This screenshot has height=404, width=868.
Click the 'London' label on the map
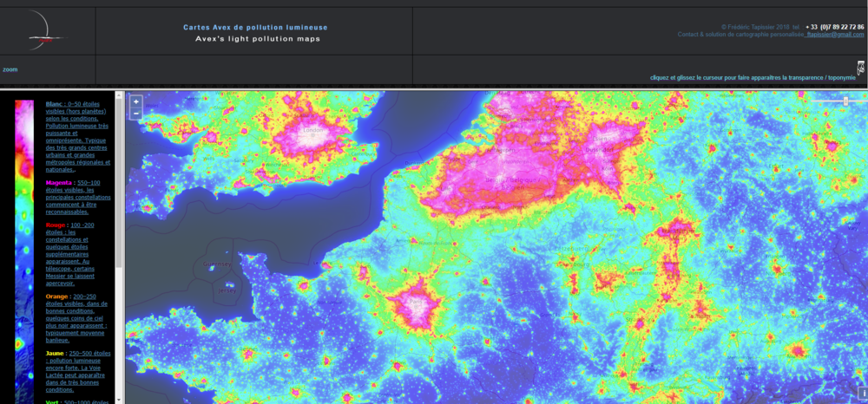click(x=313, y=130)
